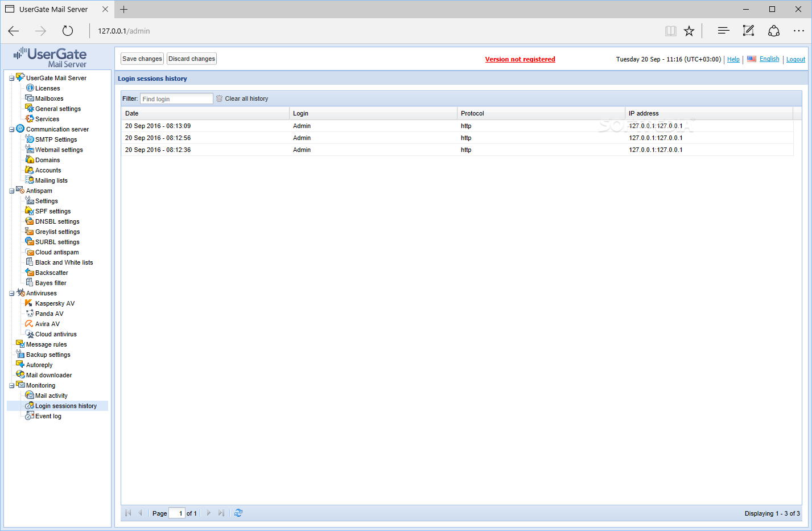
Task: Click the Cloud antivirus icon
Action: pyautogui.click(x=30, y=334)
